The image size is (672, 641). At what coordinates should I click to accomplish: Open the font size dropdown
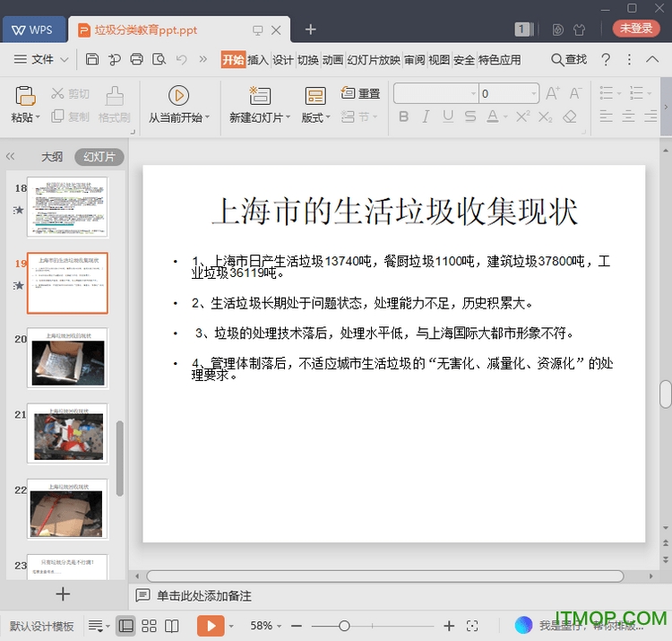tap(534, 93)
